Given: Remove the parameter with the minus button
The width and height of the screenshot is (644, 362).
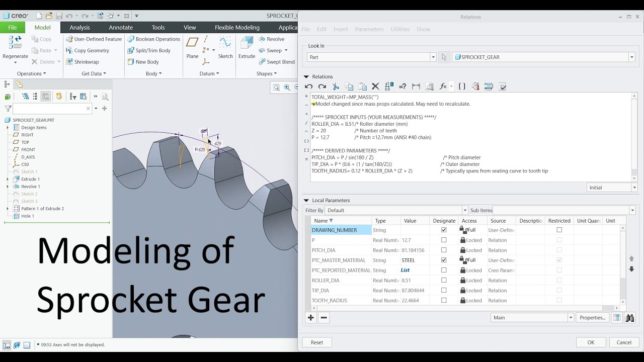Looking at the screenshot, I should click(x=324, y=318).
